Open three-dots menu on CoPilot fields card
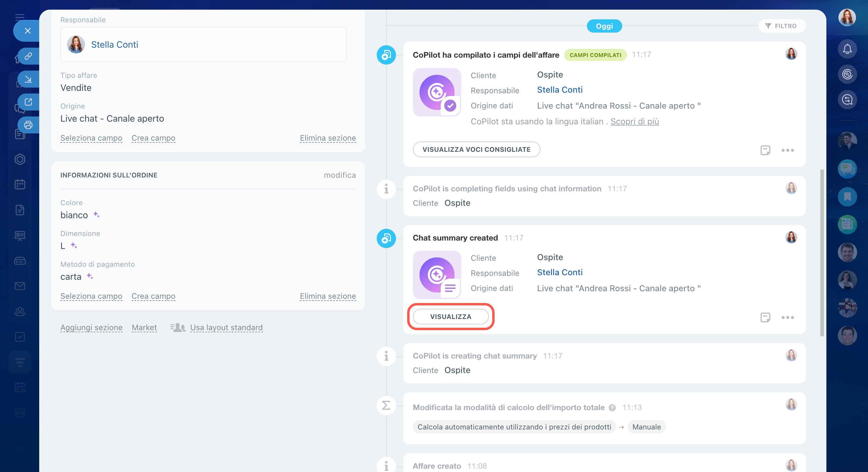 [x=787, y=150]
